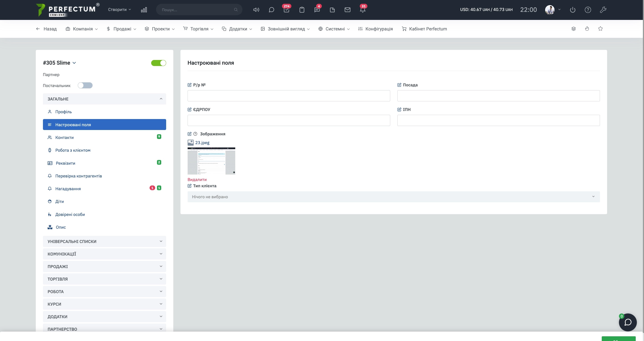The image size is (644, 341).
Task: Click the 23.jpeg image thumbnail
Action: pyautogui.click(x=211, y=161)
